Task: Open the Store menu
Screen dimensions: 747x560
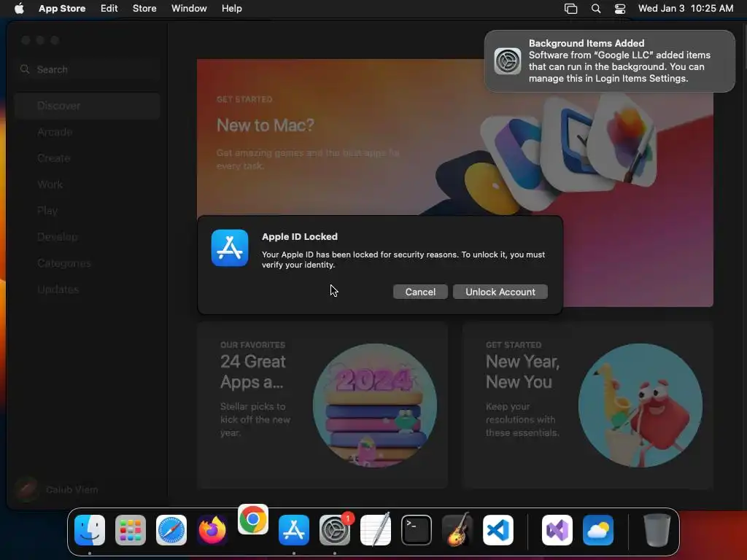Action: click(x=144, y=9)
